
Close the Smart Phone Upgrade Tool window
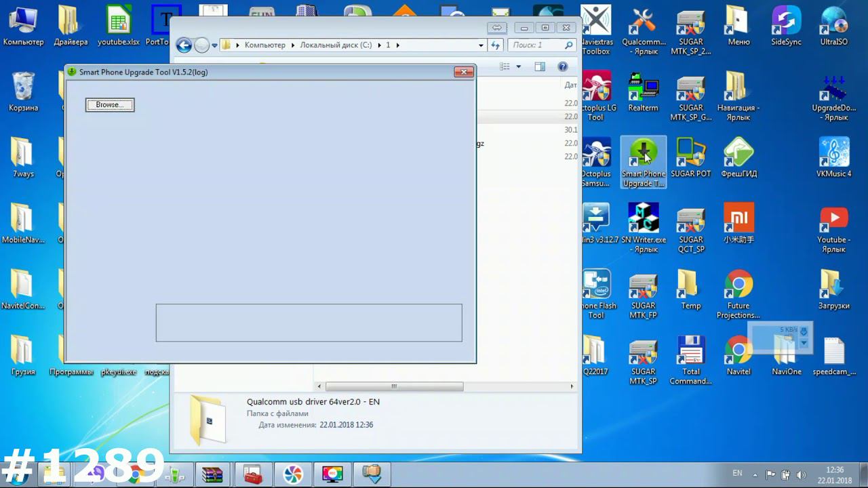(x=464, y=72)
